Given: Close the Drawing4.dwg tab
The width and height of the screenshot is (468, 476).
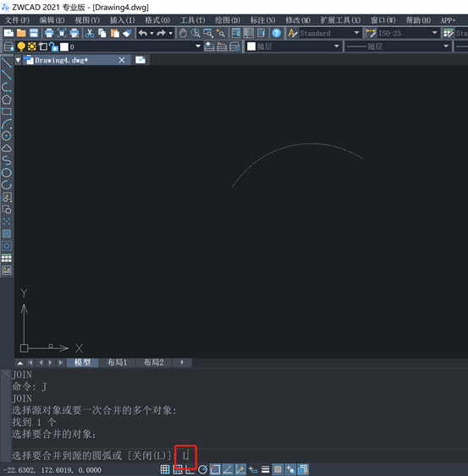Looking at the screenshot, I should pyautogui.click(x=122, y=60).
